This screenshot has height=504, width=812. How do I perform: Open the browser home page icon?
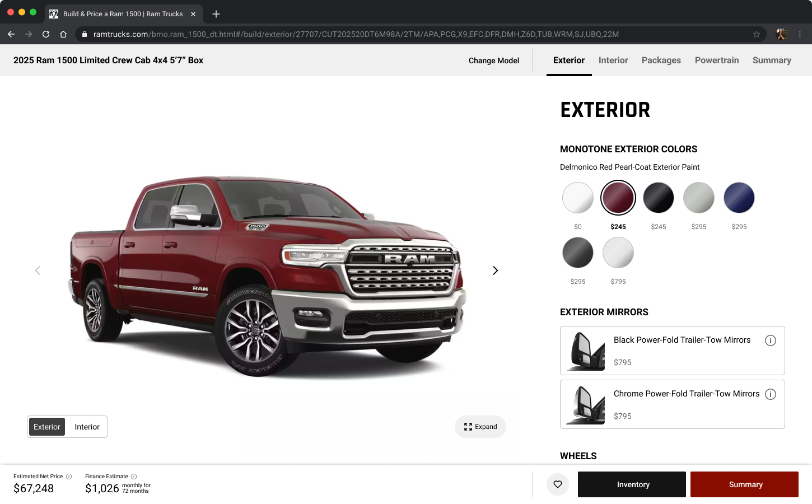63,34
